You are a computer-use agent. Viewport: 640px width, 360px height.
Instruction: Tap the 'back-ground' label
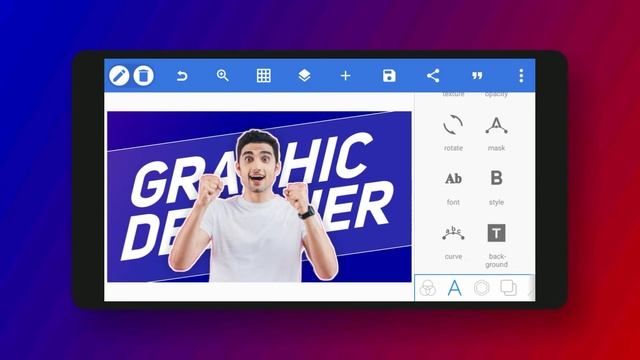[496, 260]
